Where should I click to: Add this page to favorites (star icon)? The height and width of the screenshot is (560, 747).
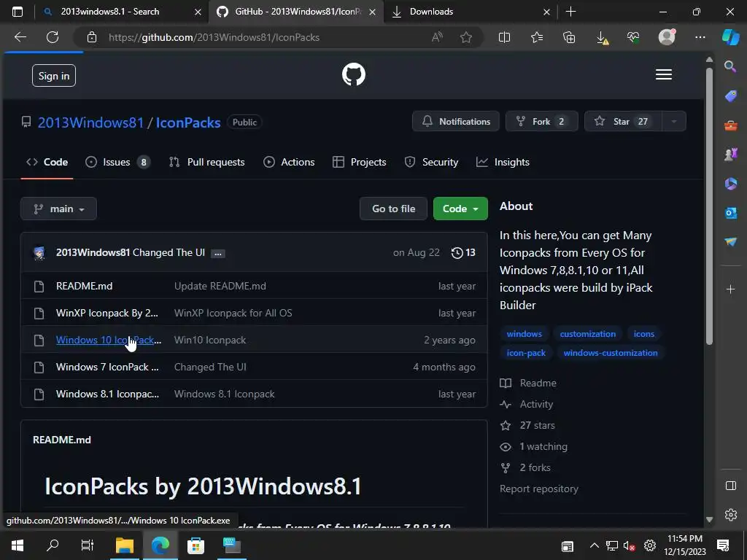(x=466, y=37)
